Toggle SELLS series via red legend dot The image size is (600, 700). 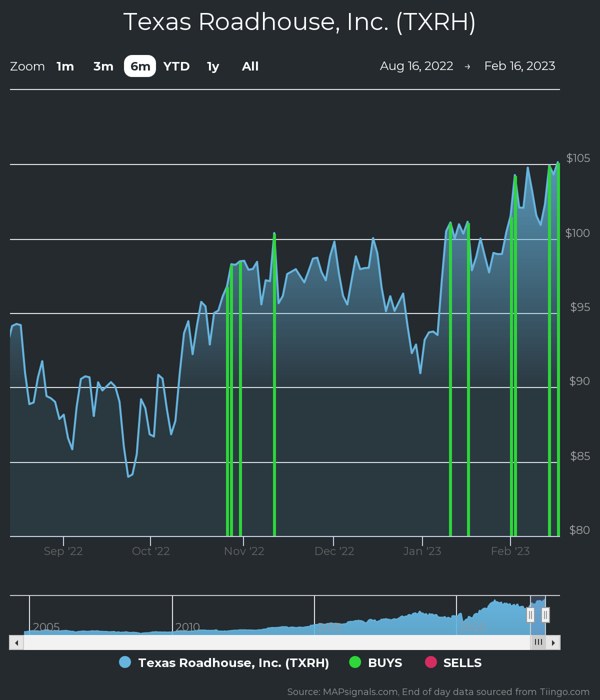click(430, 662)
